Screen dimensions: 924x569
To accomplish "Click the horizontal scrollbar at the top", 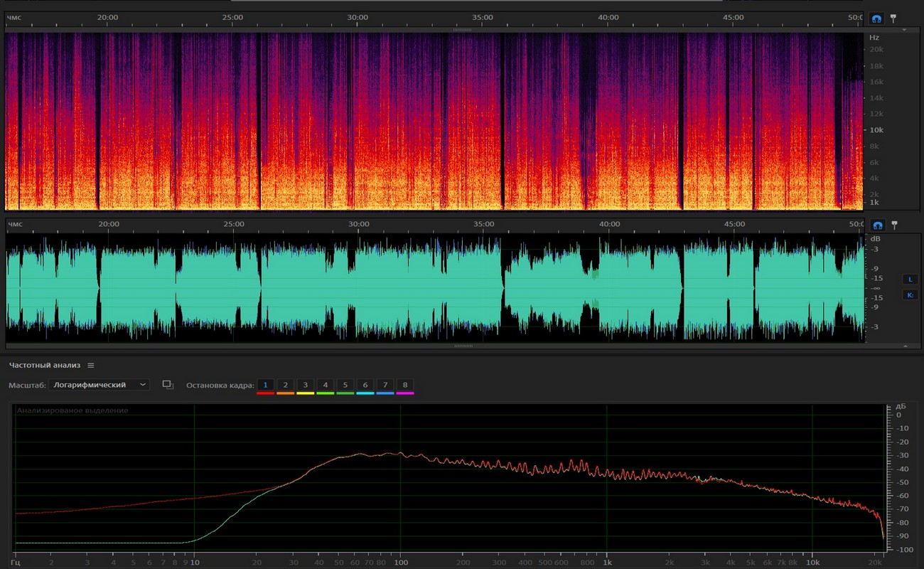I will click(476, 1).
